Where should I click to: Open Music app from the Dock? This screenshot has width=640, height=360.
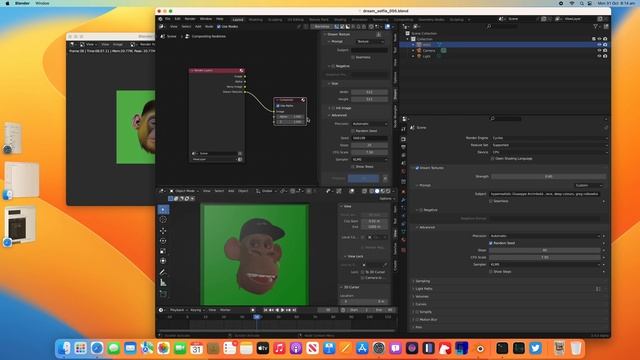click(x=279, y=348)
